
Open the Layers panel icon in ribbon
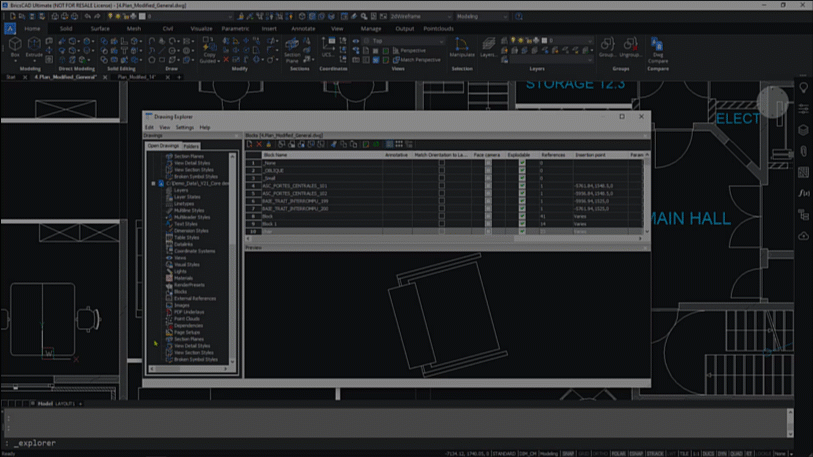(x=488, y=47)
